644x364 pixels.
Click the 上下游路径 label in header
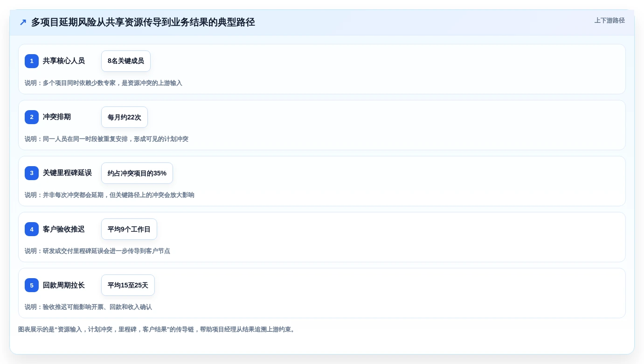tap(609, 21)
